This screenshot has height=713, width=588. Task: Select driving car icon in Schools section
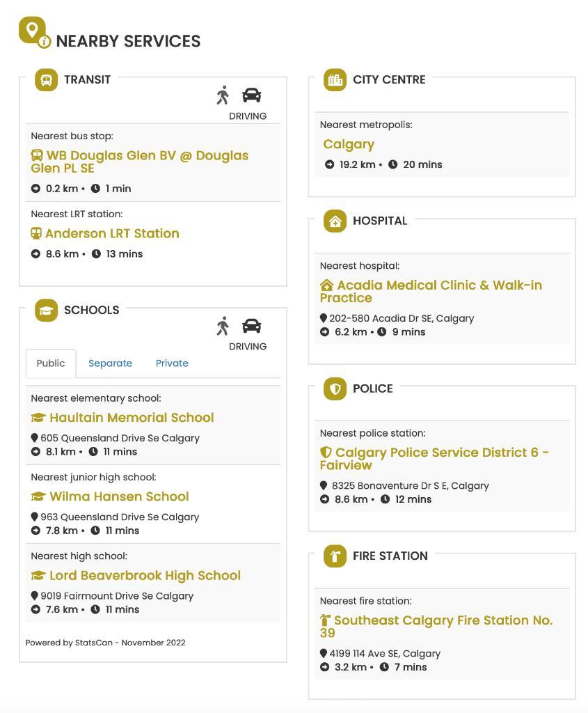tap(251, 326)
